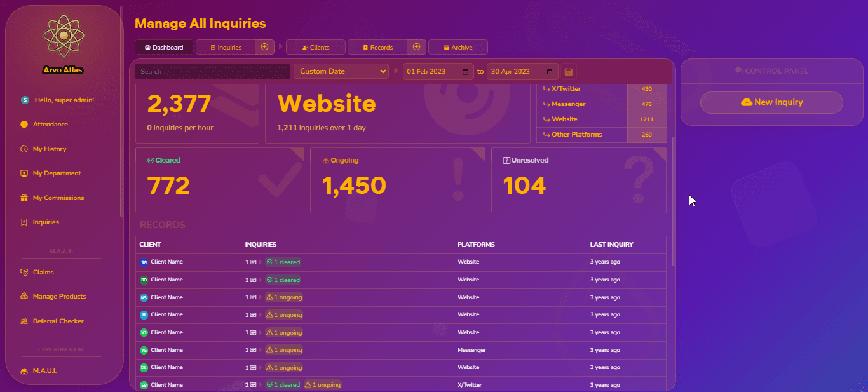Click the calendar button after the end date
This screenshot has height=392, width=868.
[x=568, y=72]
